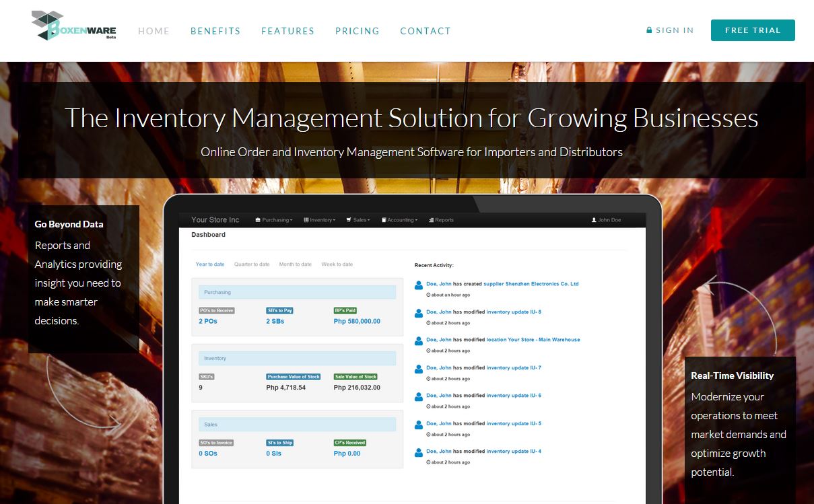Click the Php 216,032.00 value
Screen dimensions: 814x504
pyautogui.click(x=357, y=388)
